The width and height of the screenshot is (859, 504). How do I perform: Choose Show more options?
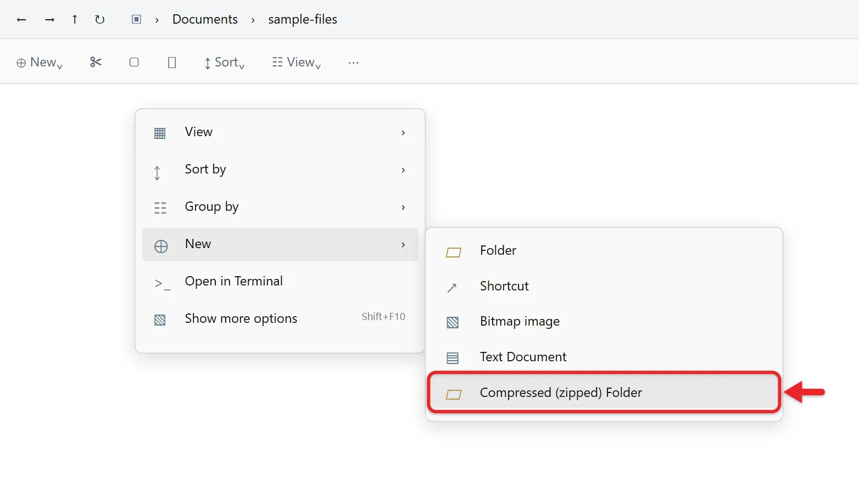click(x=280, y=319)
